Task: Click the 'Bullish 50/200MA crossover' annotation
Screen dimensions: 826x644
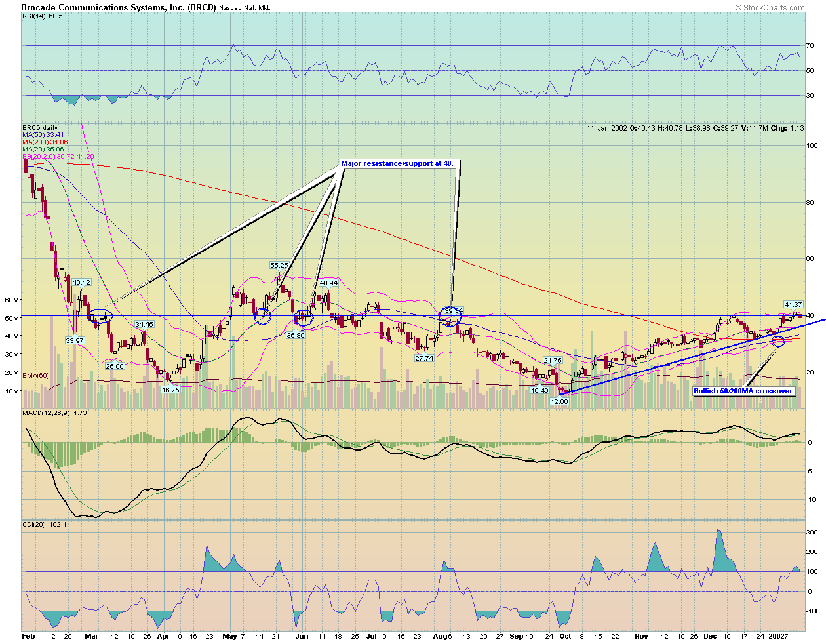Action: click(x=743, y=391)
